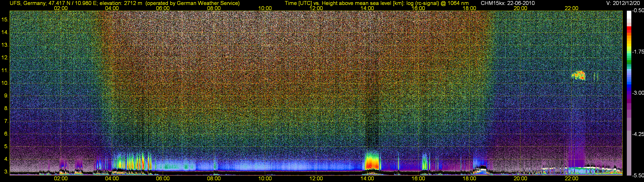
Task: Click the '9.' height axis label
Action: 6,96
